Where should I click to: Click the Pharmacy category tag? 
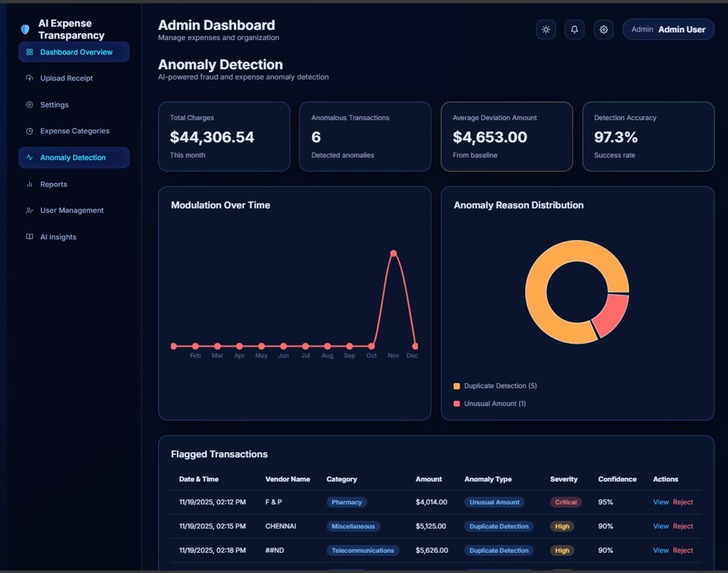[x=346, y=502]
